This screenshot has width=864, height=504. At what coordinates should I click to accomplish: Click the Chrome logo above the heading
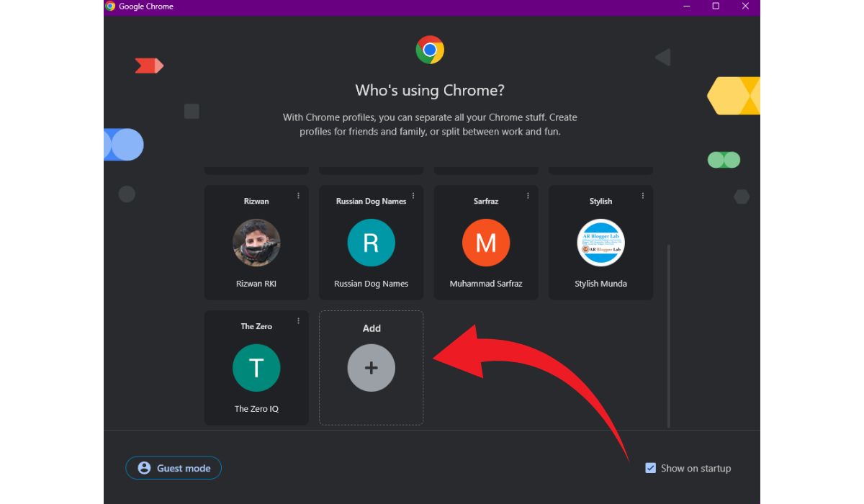[430, 50]
